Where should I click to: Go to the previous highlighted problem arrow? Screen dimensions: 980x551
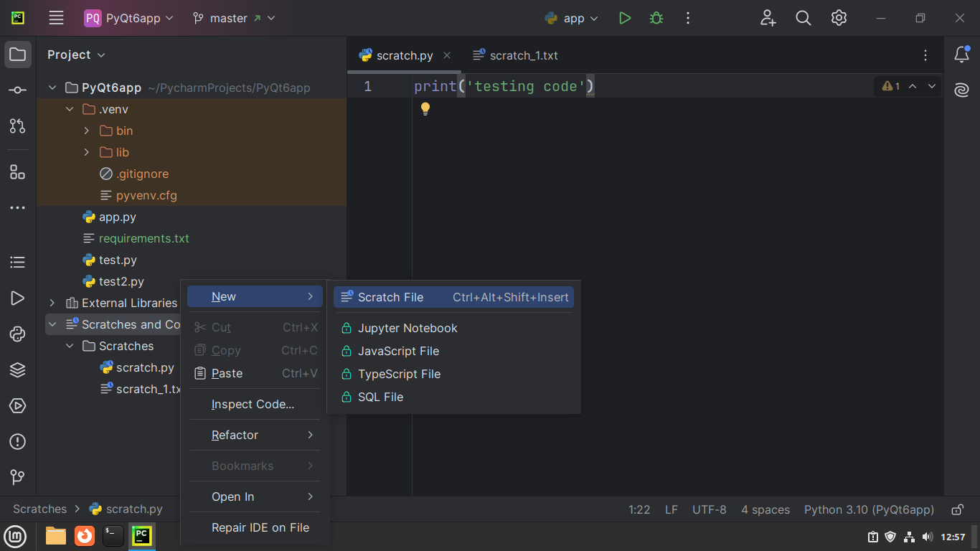[913, 86]
